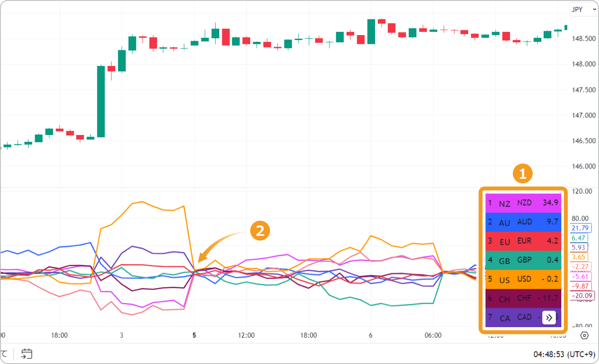Click the 21.79 blue value label
Image resolution: width=599 pixels, height=364 pixels.
(x=580, y=228)
